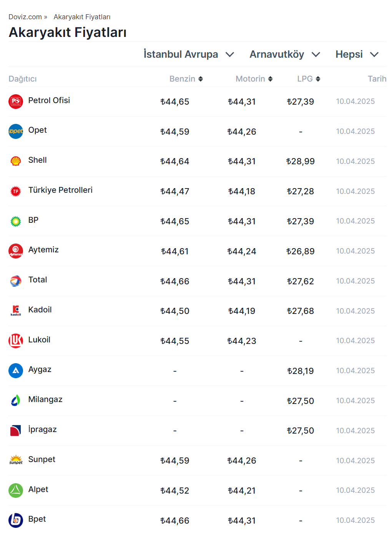The height and width of the screenshot is (534, 392).
Task: Click the Opet brand logo
Action: pyautogui.click(x=16, y=131)
